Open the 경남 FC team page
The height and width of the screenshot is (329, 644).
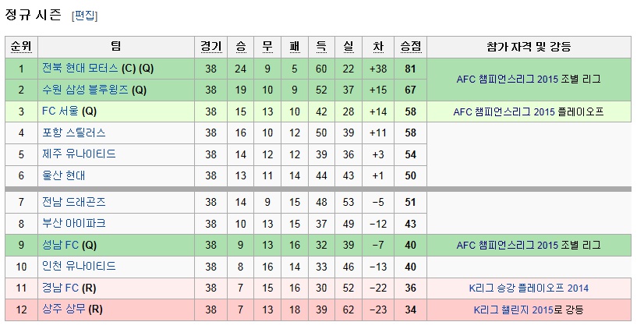click(x=60, y=288)
